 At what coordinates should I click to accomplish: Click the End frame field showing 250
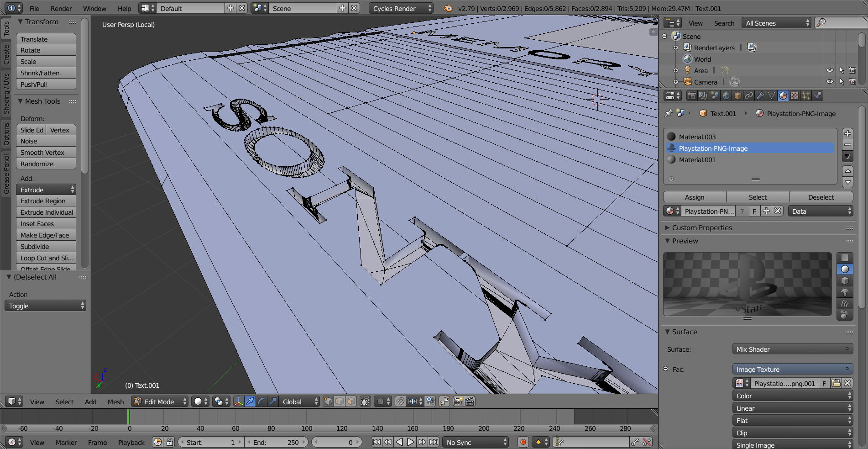pos(276,442)
